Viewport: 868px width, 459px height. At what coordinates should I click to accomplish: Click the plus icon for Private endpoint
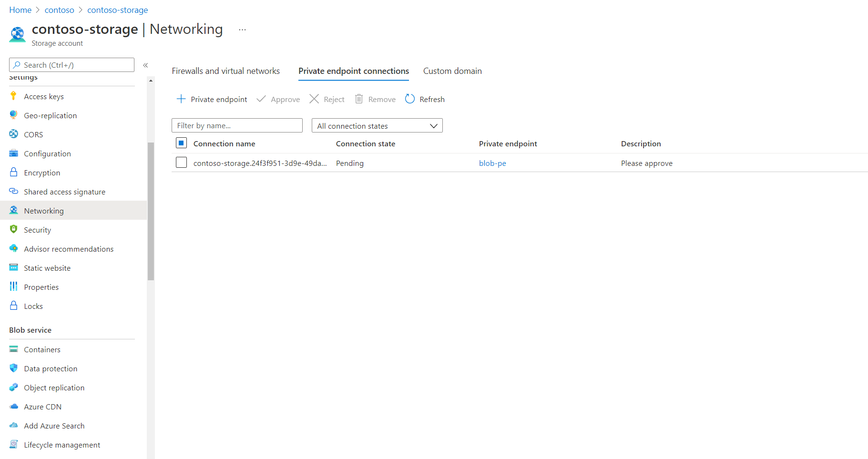pyautogui.click(x=181, y=99)
